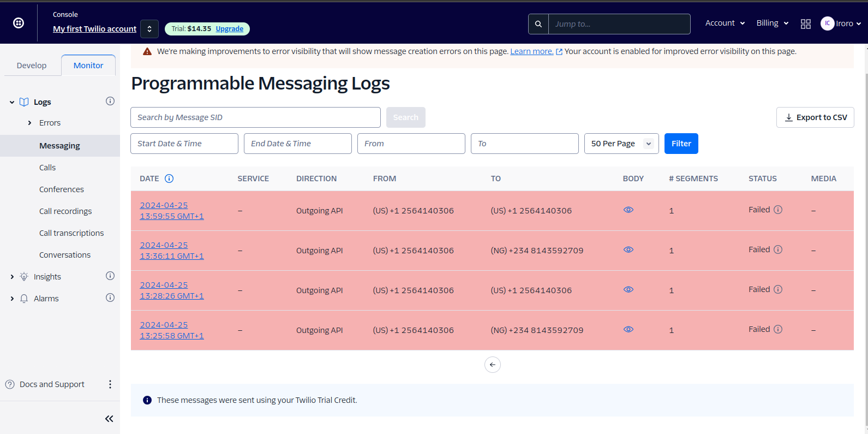The width and height of the screenshot is (868, 434).
Task: Expand the Alarms section chevron
Action: pyautogui.click(x=12, y=299)
